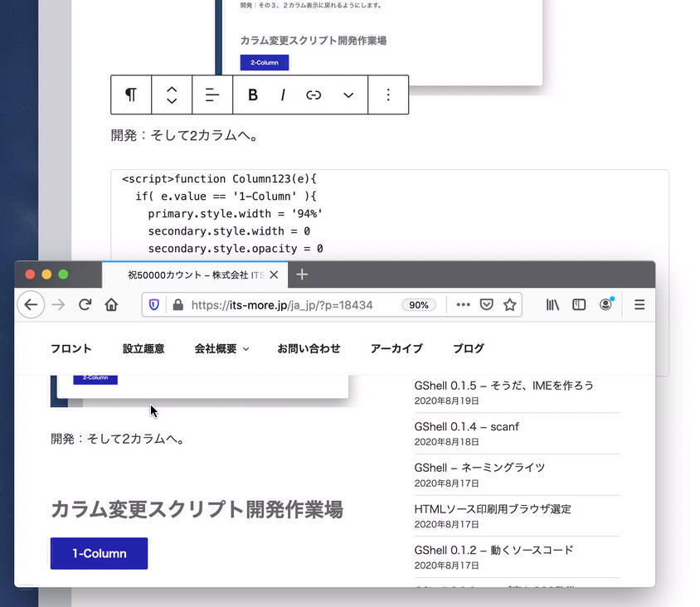This screenshot has width=700, height=607.
Task: Click the paragraph block type icon
Action: pos(131,95)
